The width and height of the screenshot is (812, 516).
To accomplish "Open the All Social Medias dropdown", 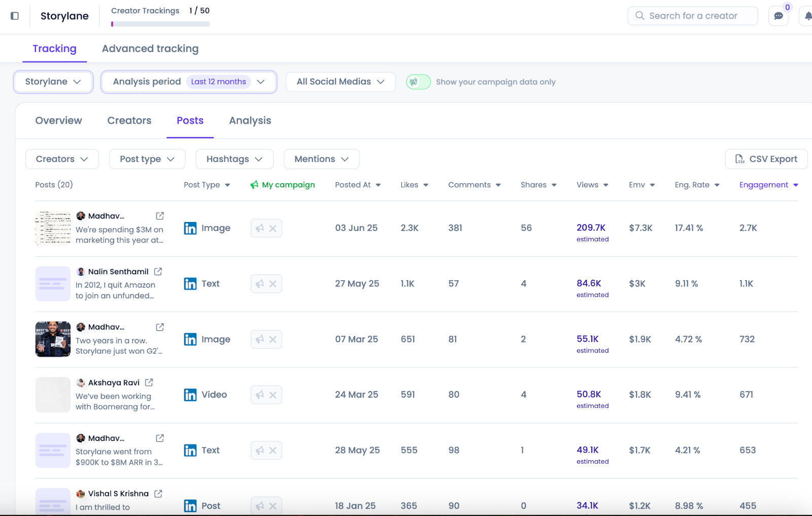I will click(341, 82).
